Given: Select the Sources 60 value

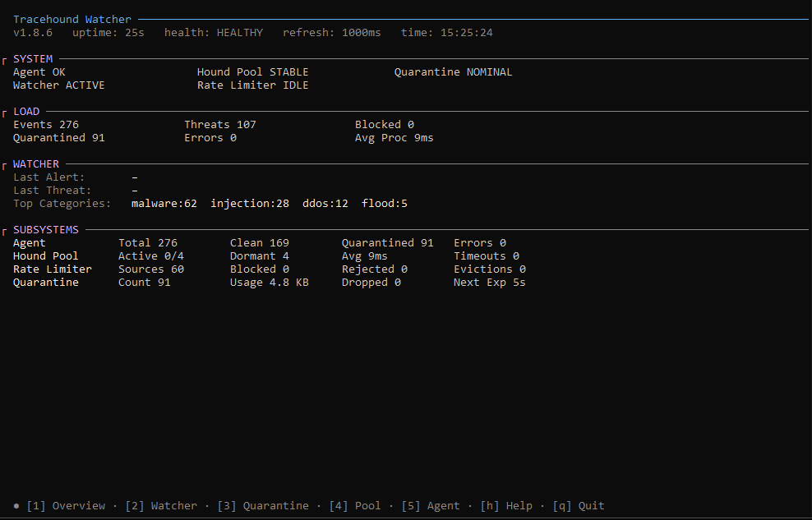Looking at the screenshot, I should tap(151, 269).
